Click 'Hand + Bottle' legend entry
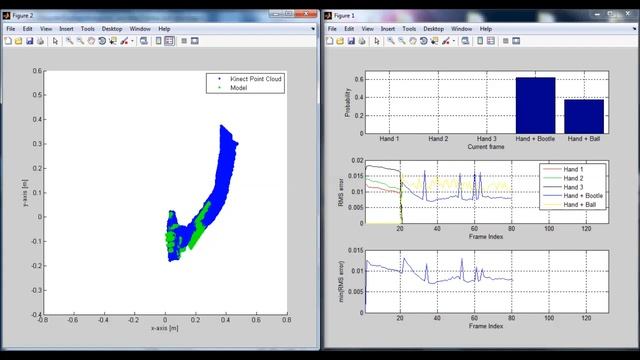640x360 pixels. click(583, 196)
